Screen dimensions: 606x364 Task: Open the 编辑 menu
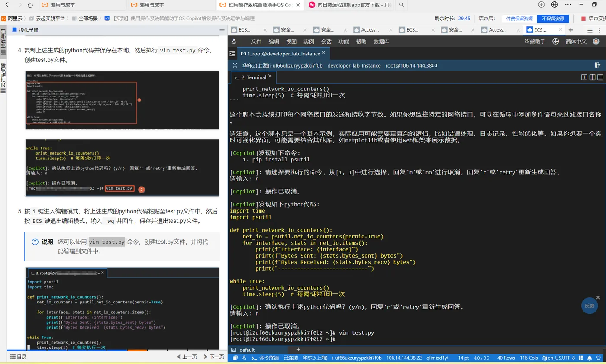tap(274, 42)
